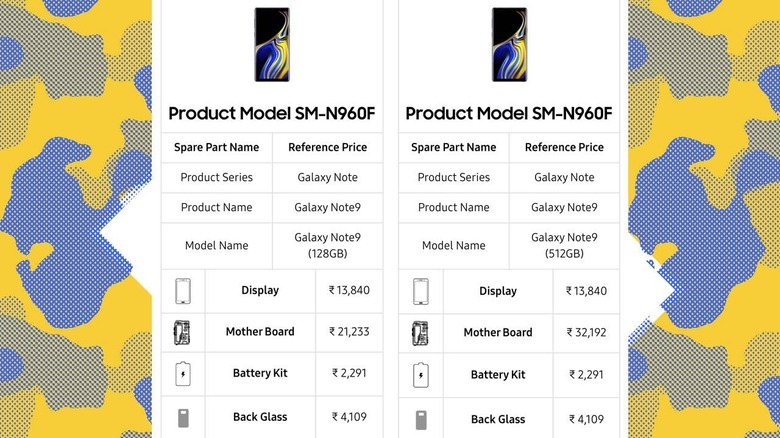Click the Mother Board price ₹ 21,233
Image resolution: width=780 pixels, height=438 pixels.
pos(349,332)
